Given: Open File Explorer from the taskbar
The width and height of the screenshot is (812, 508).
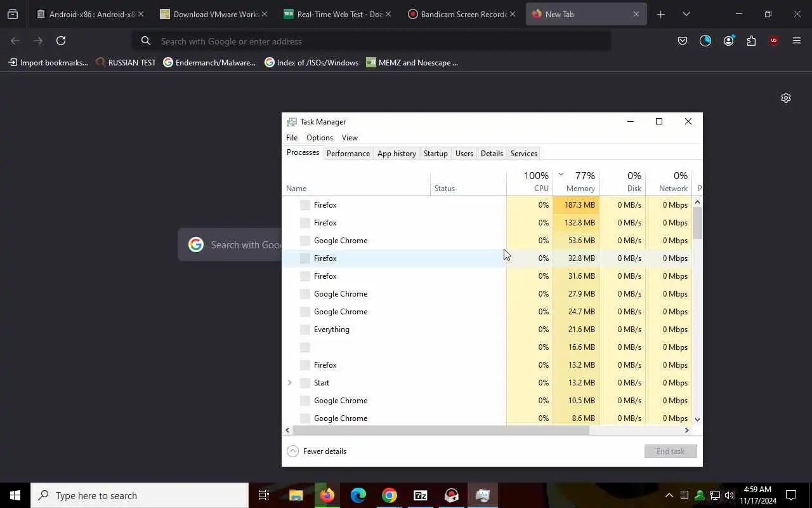Looking at the screenshot, I should 296,495.
